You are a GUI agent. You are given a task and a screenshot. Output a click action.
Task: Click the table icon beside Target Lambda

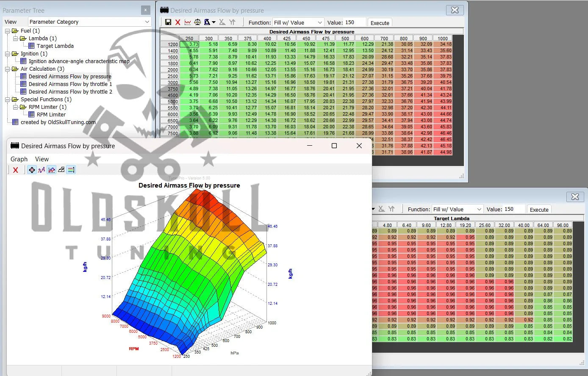(31, 46)
